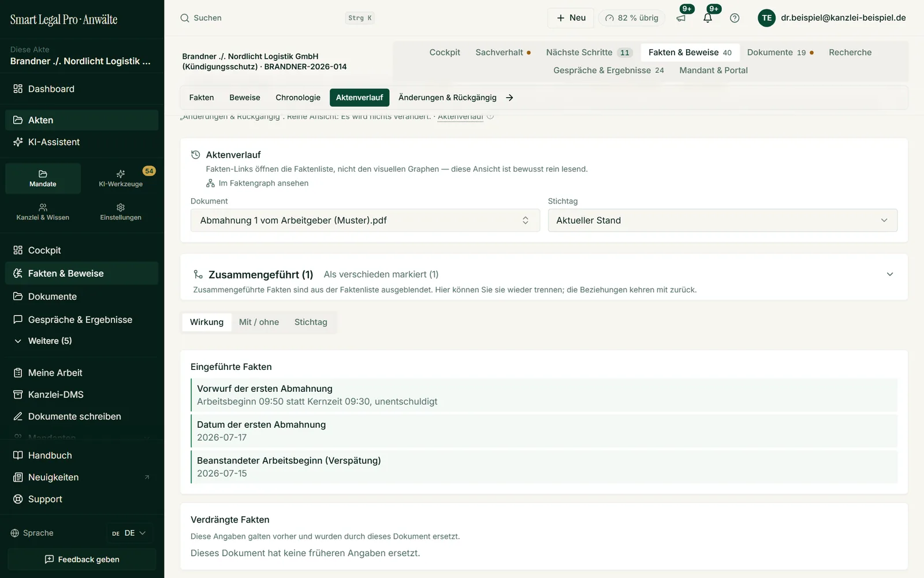Open Dokumente schreiben in the sidebar
This screenshot has height=578, width=924.
(x=82, y=417)
